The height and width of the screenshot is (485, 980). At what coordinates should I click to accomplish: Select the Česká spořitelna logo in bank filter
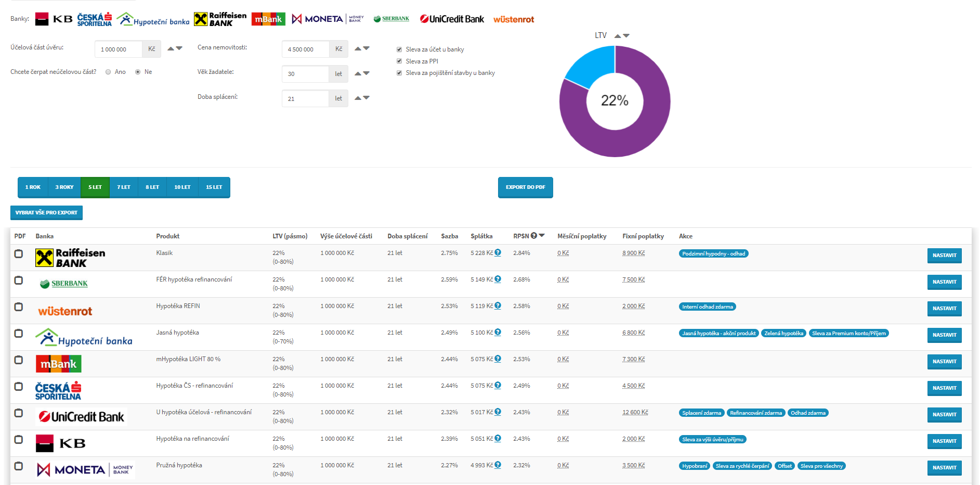click(x=95, y=19)
